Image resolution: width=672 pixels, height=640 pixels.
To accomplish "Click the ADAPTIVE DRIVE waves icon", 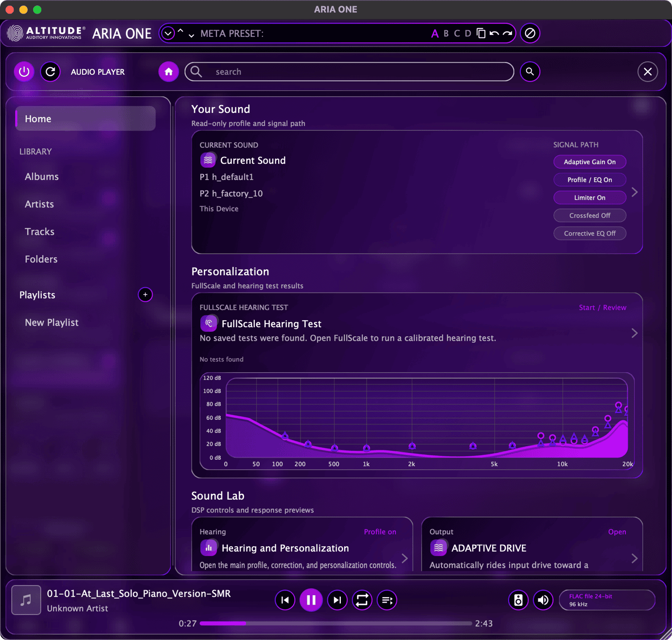I will point(438,548).
